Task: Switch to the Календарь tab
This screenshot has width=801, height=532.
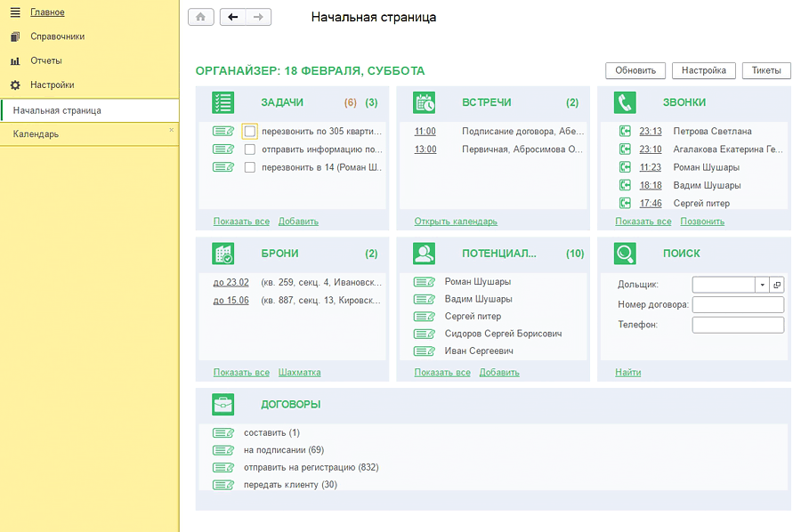Action: (x=36, y=134)
